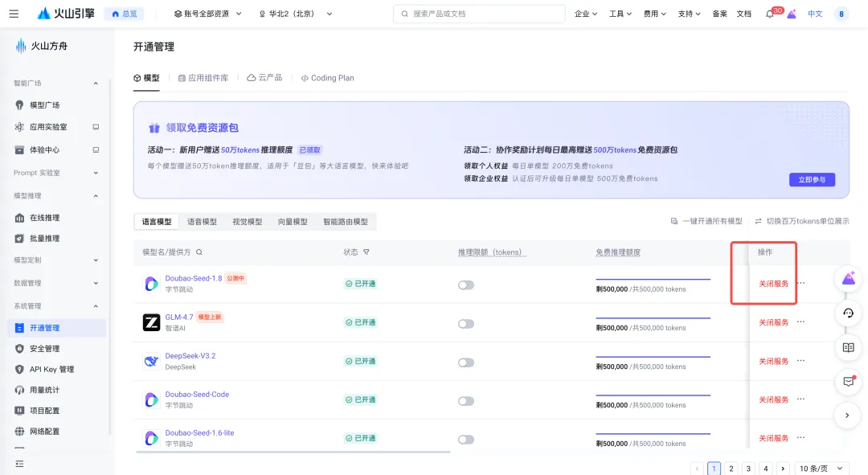Open 网络配置 in sidebar

[44, 432]
